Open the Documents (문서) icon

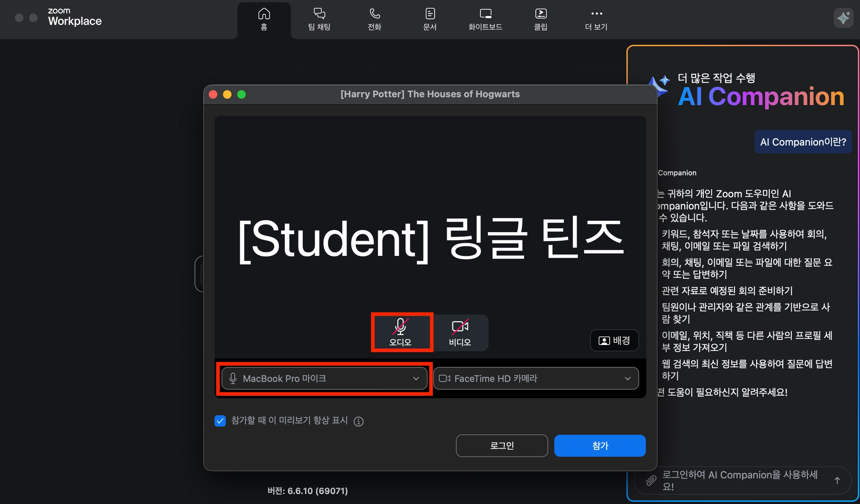click(430, 19)
